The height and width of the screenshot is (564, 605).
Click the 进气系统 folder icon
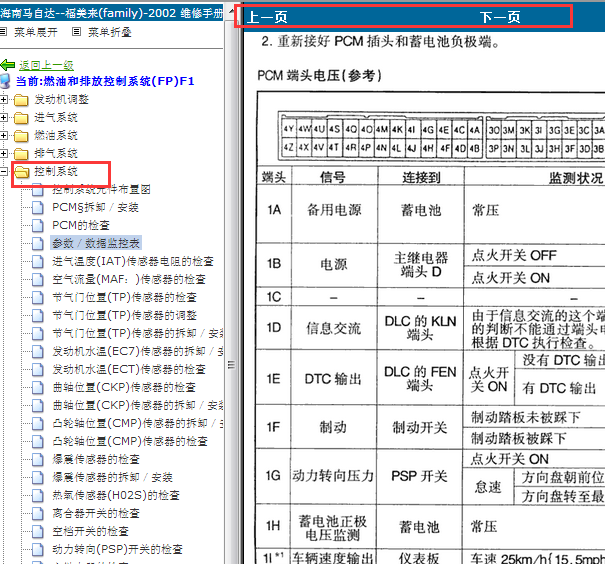tap(21, 118)
